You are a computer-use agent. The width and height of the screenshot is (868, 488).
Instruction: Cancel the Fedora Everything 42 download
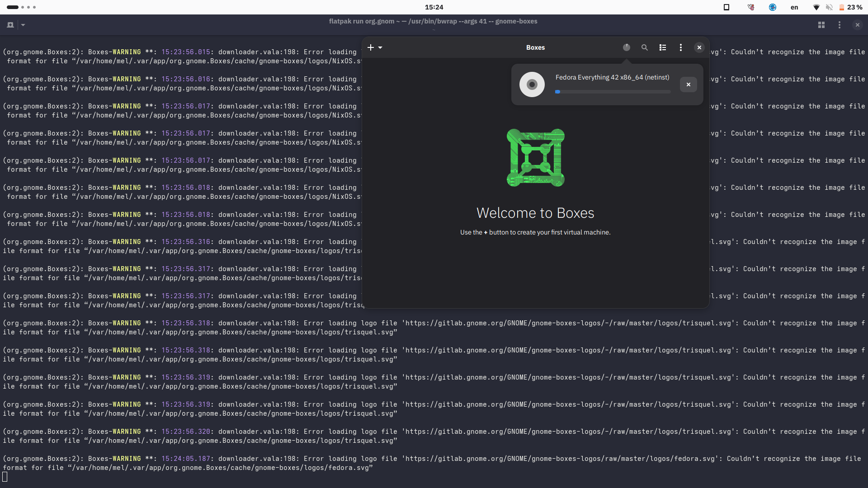click(688, 84)
